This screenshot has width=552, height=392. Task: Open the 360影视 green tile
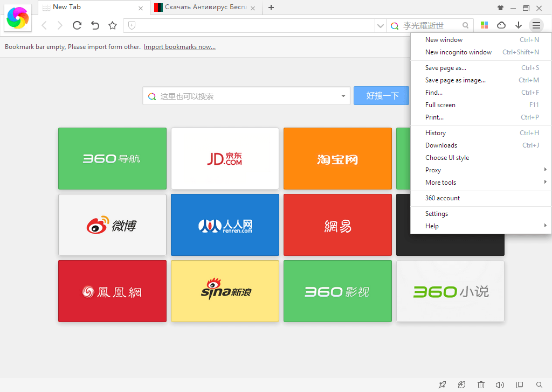coord(337,291)
